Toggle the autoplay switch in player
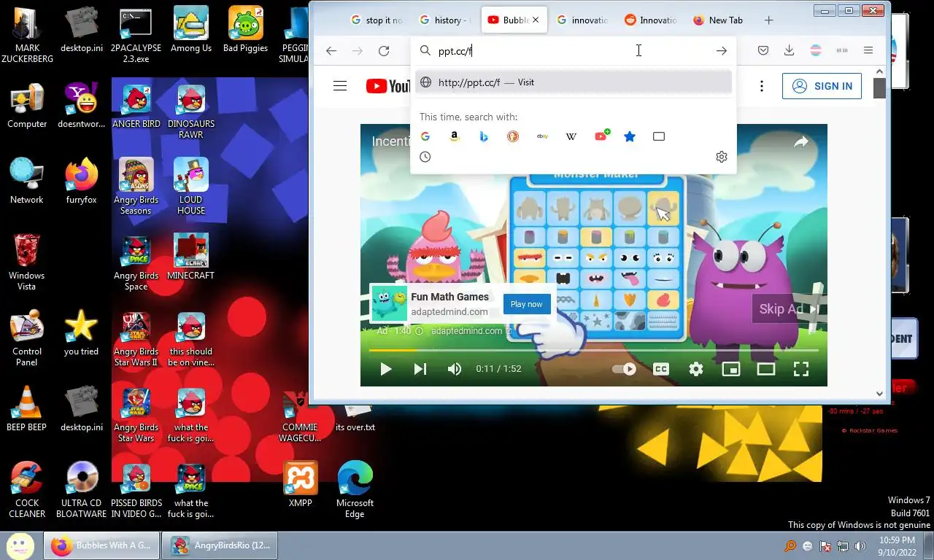This screenshot has height=560, width=934. click(x=624, y=369)
